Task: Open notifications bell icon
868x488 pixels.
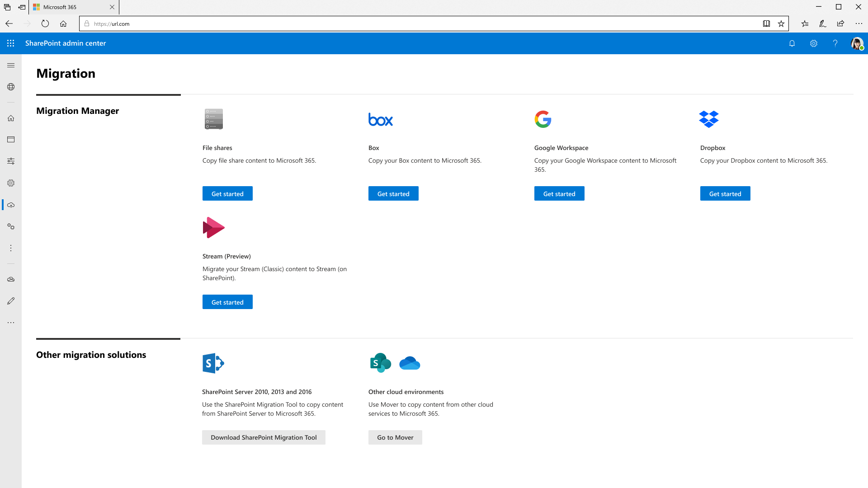Action: coord(792,43)
